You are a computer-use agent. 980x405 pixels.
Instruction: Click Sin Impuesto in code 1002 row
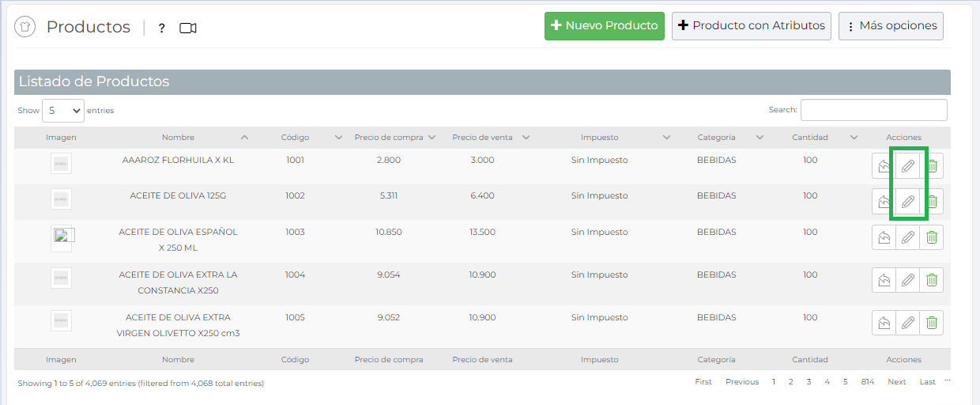(599, 195)
